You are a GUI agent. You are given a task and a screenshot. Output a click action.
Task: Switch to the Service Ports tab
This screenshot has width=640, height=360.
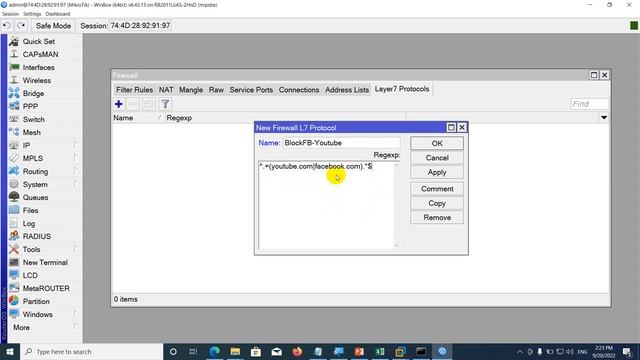251,90
